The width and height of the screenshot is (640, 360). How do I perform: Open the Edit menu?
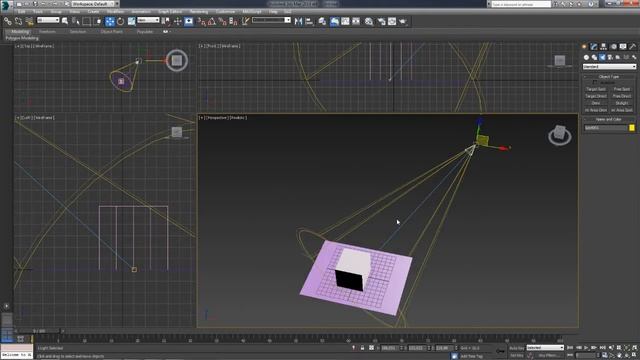[21, 12]
